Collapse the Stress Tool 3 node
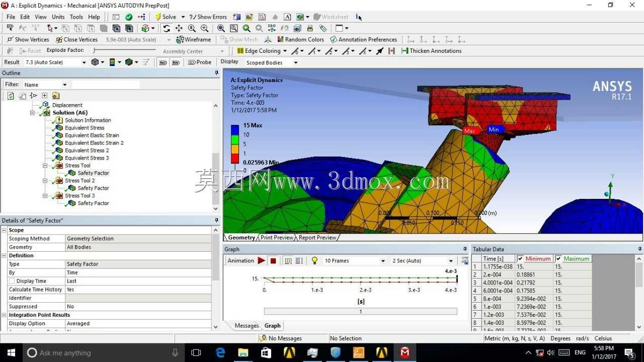644x362 pixels. coord(45,196)
